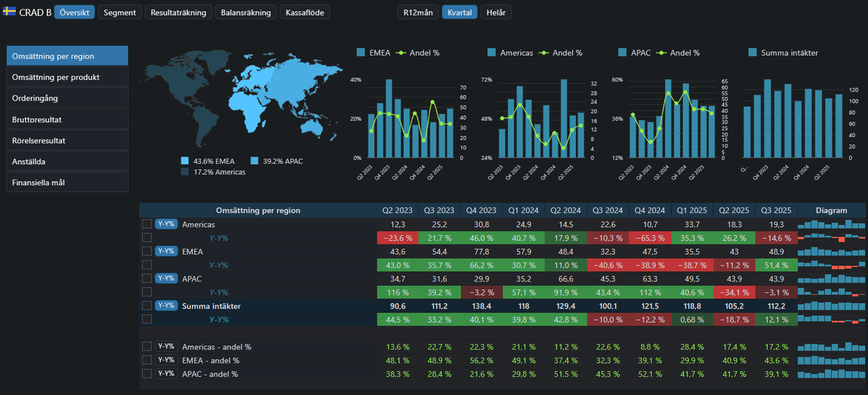Check the EMEA row checkbox
Image resolution: width=868 pixels, height=395 pixels.
(147, 251)
